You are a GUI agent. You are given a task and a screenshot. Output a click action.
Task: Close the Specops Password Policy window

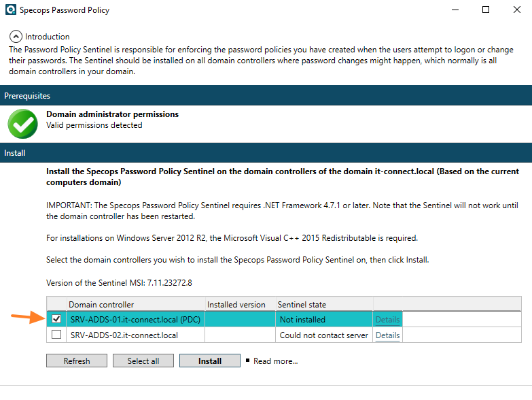pos(517,10)
